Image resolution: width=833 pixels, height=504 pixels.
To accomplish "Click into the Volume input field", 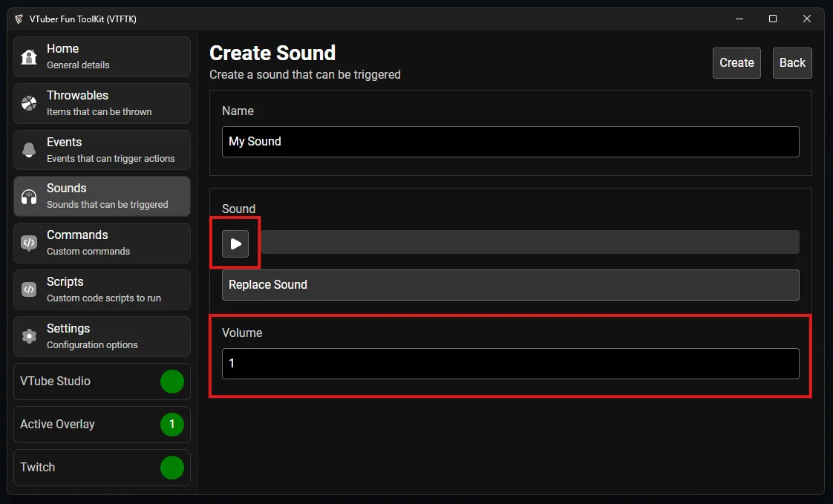I will pyautogui.click(x=510, y=364).
